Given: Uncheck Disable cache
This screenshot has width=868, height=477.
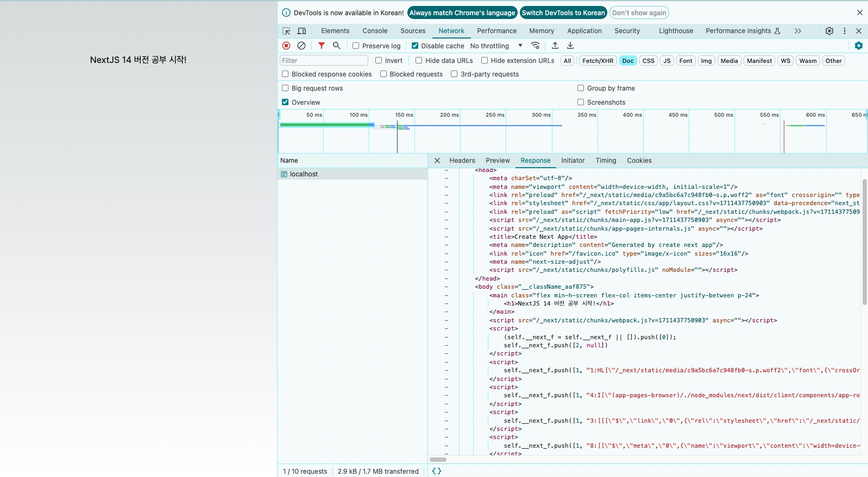Looking at the screenshot, I should tap(415, 46).
